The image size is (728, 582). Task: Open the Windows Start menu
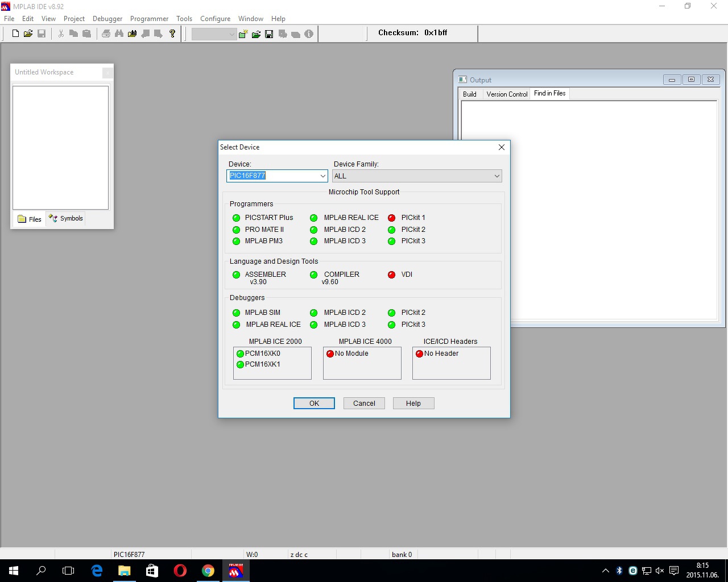click(x=14, y=571)
